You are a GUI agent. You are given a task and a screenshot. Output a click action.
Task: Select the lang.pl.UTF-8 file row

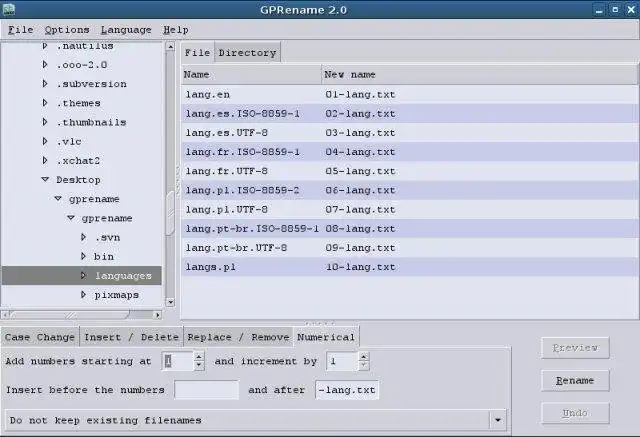point(410,209)
